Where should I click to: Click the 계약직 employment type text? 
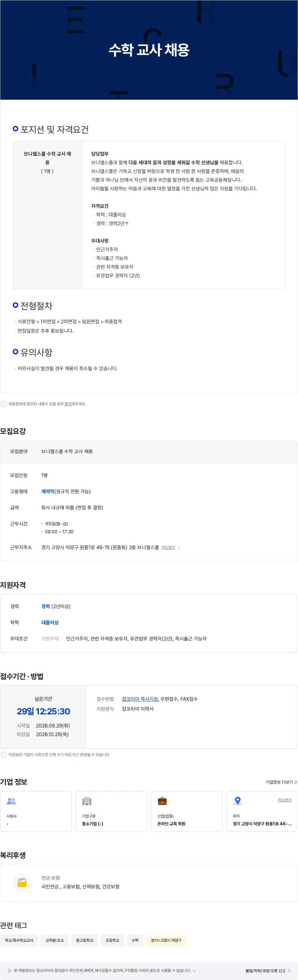[47, 491]
